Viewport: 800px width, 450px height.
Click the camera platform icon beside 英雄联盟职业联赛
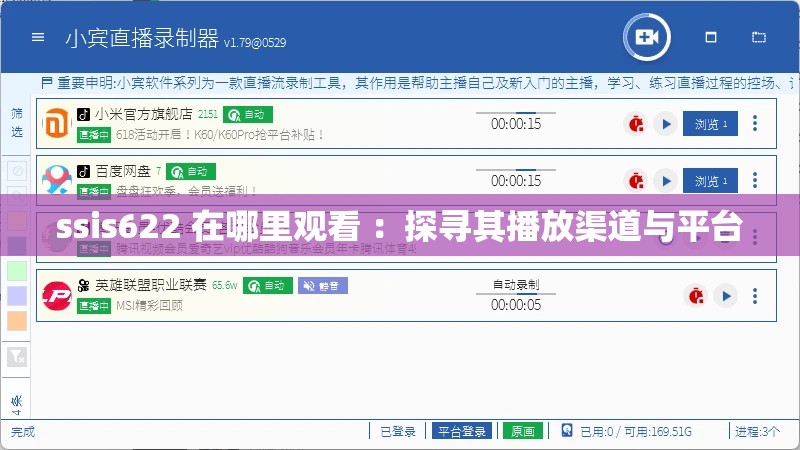[83, 286]
